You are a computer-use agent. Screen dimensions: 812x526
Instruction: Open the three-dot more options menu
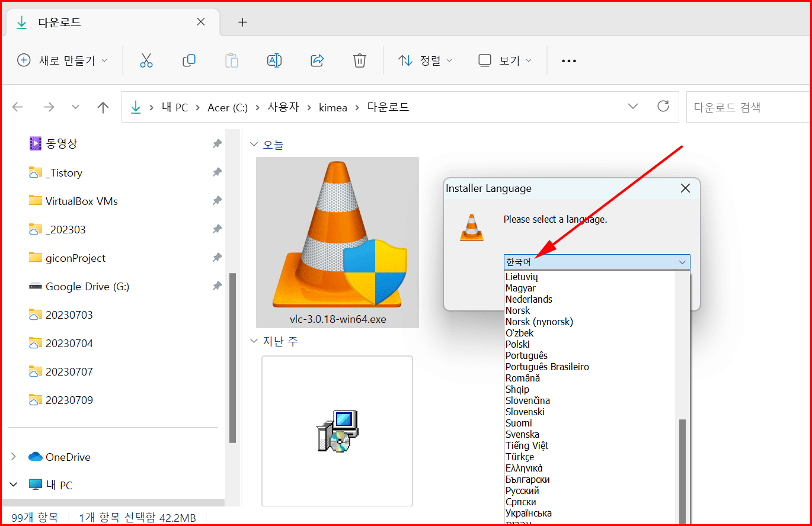coord(569,61)
